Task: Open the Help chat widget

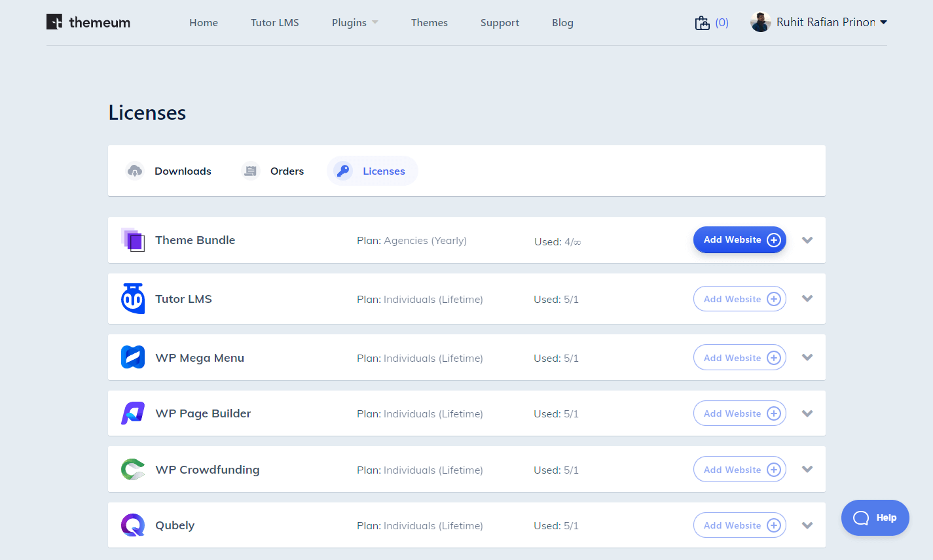Action: (x=875, y=517)
